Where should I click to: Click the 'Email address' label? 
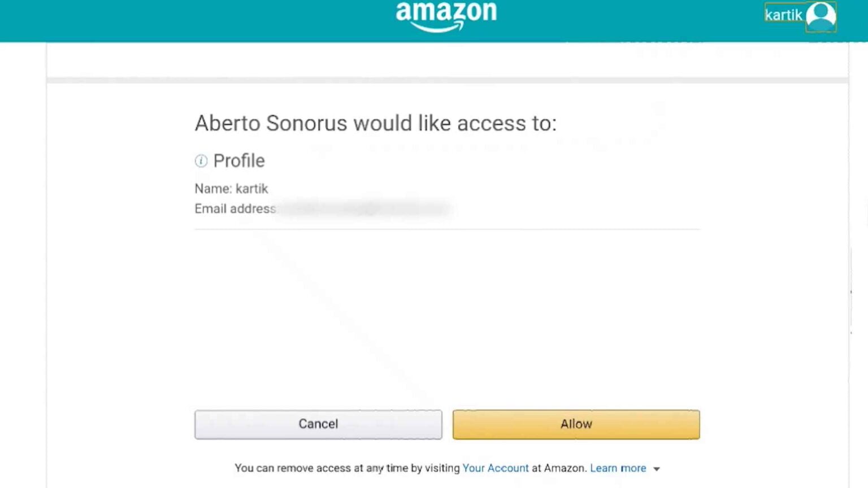(235, 209)
